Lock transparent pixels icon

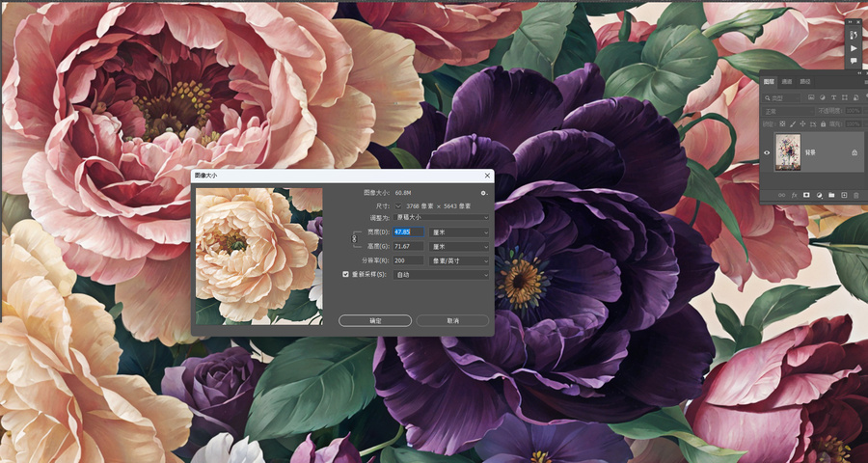tap(782, 124)
